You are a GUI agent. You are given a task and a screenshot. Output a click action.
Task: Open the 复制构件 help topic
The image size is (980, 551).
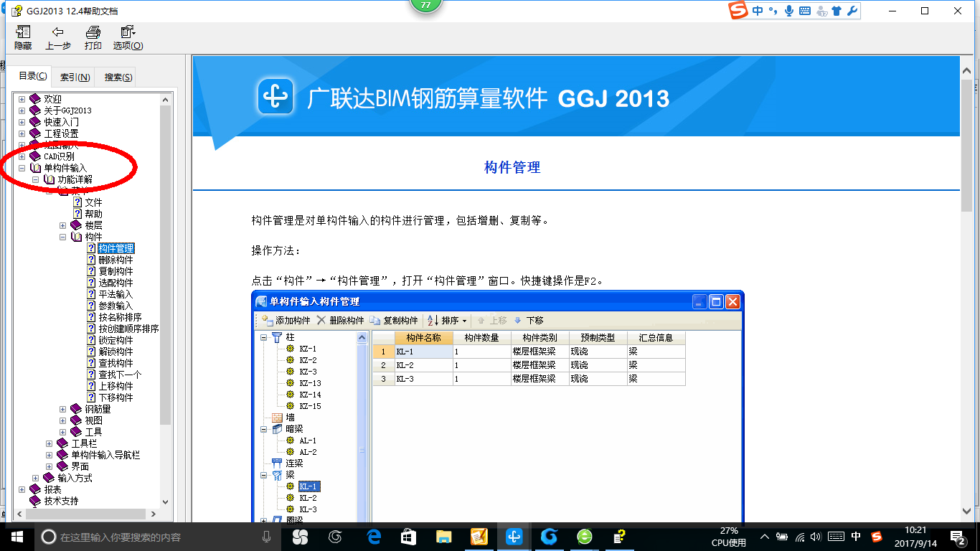[x=116, y=271]
